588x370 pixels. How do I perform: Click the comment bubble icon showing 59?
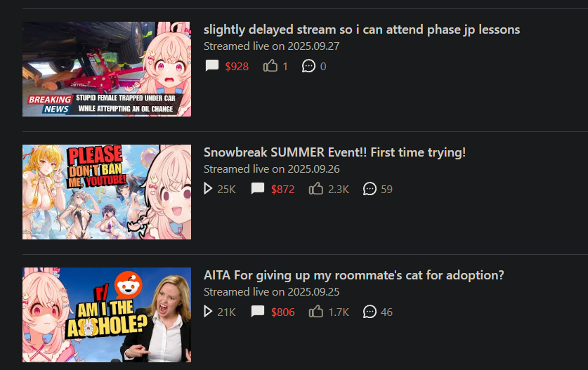[370, 189]
